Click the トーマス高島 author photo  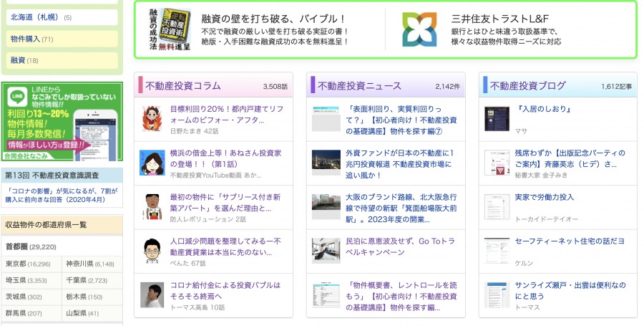click(x=152, y=294)
